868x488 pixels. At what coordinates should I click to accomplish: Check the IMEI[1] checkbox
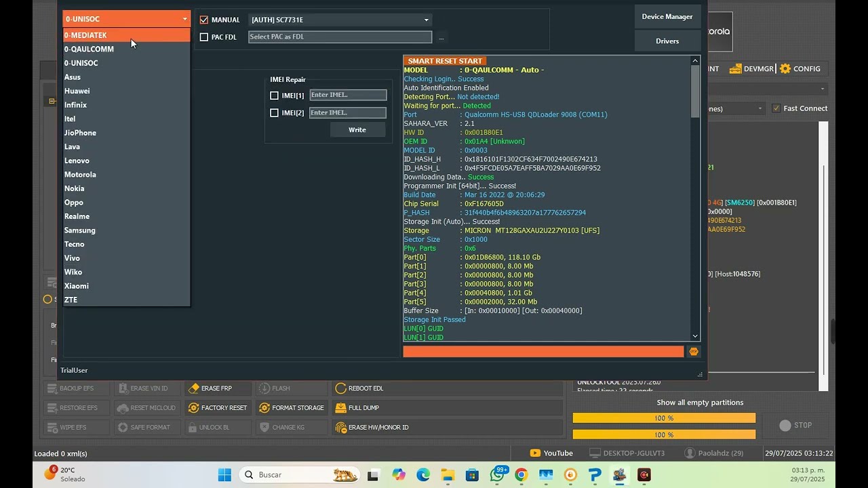click(274, 96)
